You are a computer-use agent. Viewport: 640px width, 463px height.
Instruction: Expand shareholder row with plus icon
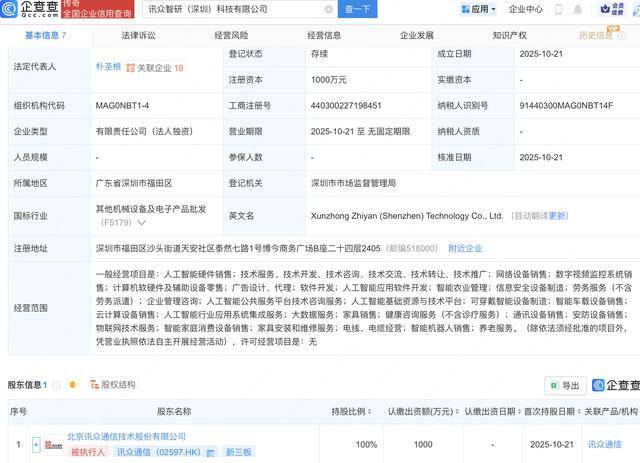36,444
